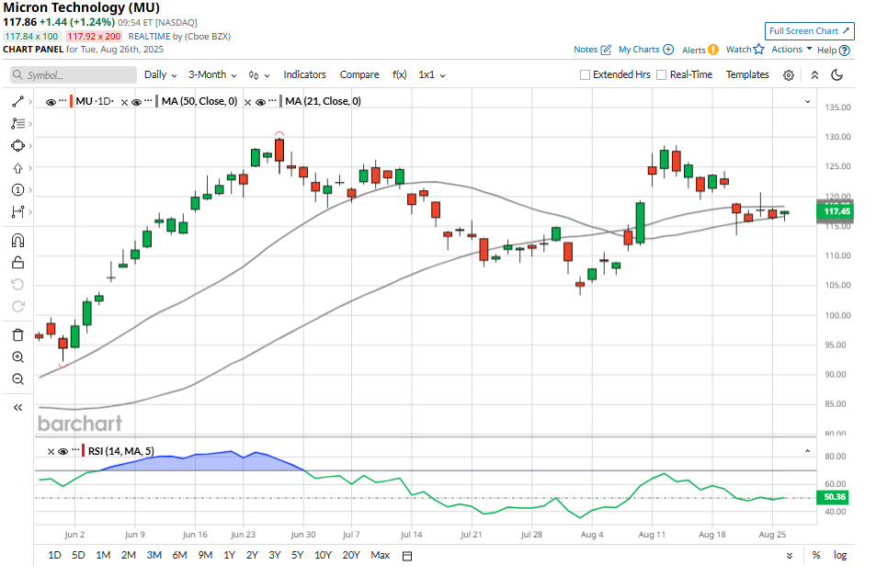Click the Help question mark icon
The width and height of the screenshot is (876, 588).
[x=845, y=51]
